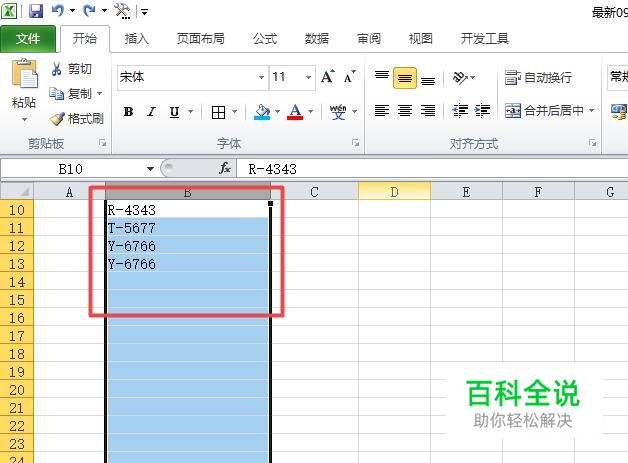Open the Name Box dropdown arrow
The image size is (628, 463).
point(150,169)
